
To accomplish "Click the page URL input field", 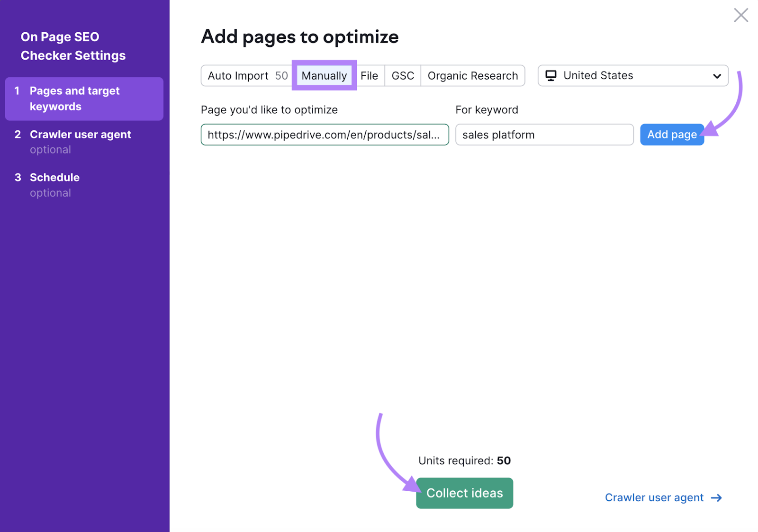I will coord(325,135).
